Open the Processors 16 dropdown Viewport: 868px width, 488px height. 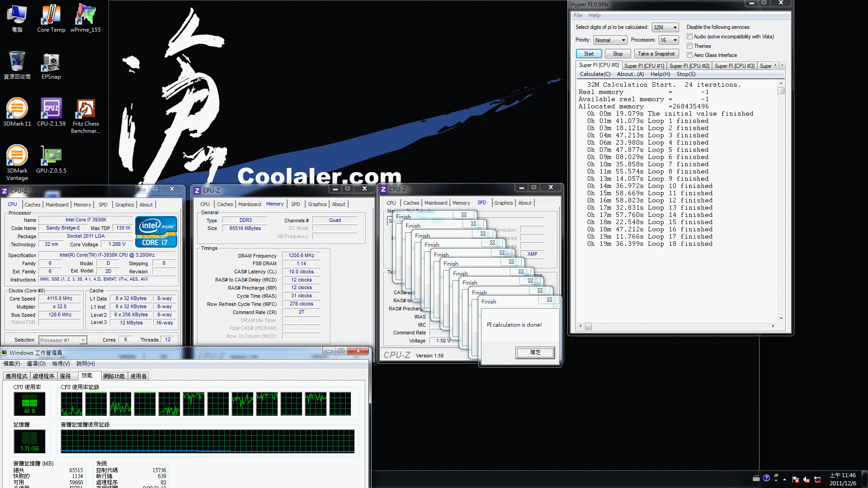coord(669,40)
